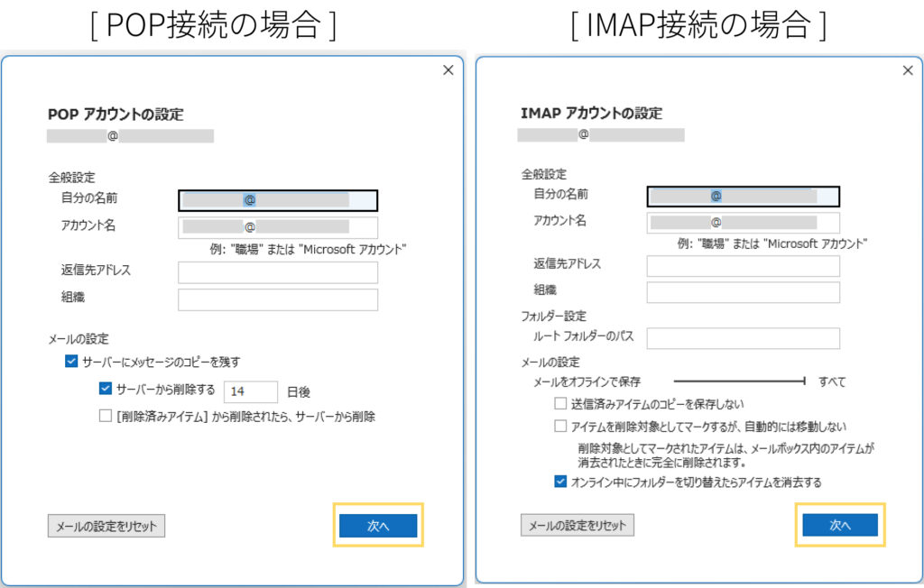Uncheck オンライン中にフォルダーを切り替えたら消去 checkbox

pos(560,482)
